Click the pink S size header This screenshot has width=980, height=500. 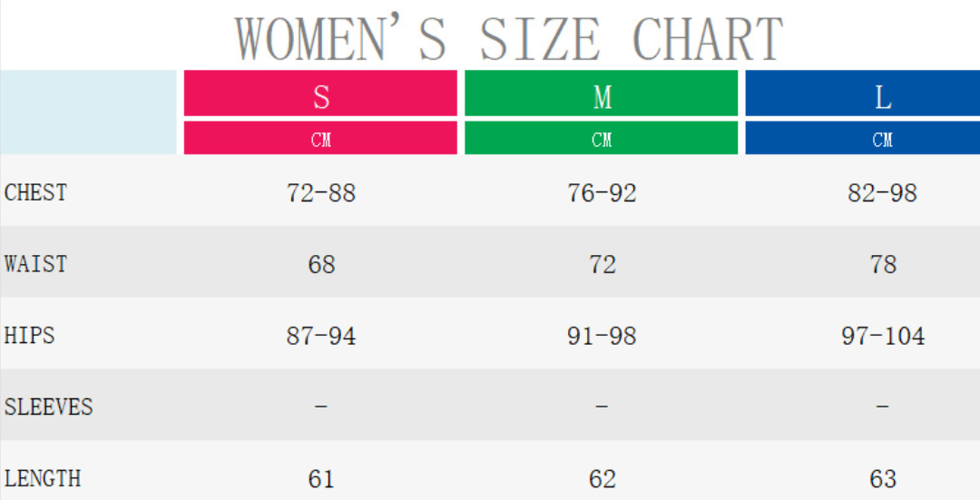(320, 94)
